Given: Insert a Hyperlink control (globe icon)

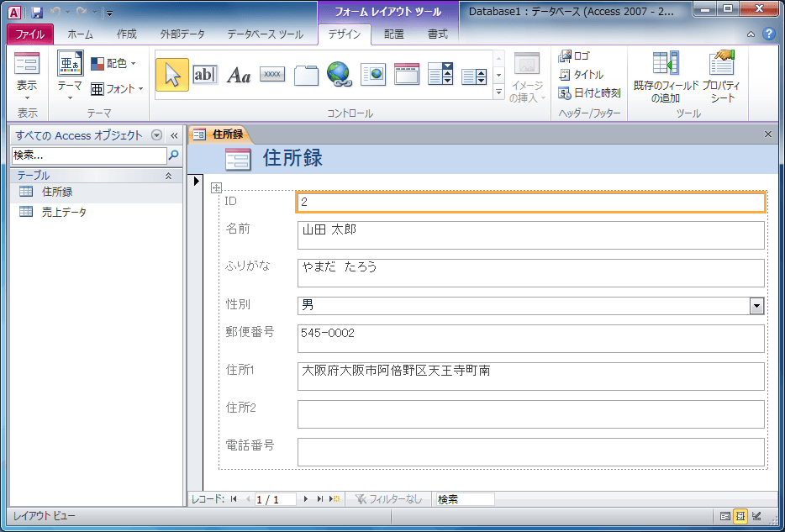Looking at the screenshot, I should [x=340, y=75].
